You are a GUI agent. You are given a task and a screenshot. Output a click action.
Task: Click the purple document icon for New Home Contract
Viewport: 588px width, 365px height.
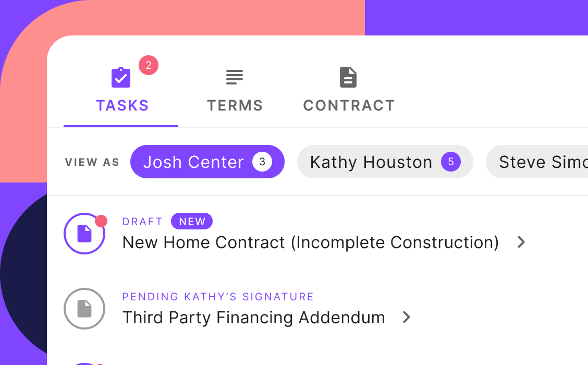(x=84, y=234)
